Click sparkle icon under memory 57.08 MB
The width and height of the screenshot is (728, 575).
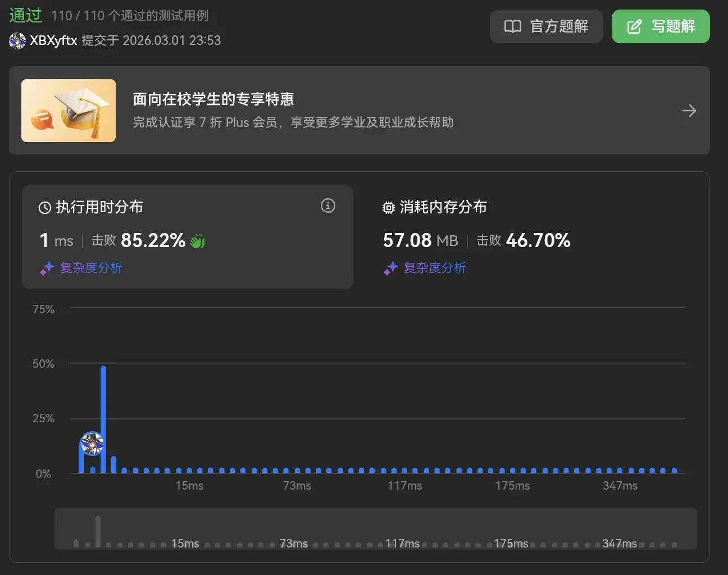(x=390, y=268)
